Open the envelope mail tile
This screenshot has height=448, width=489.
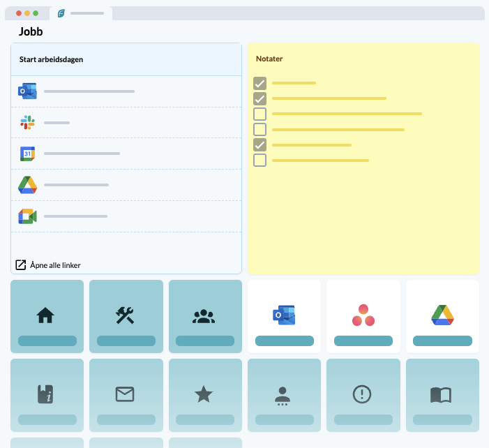tap(126, 395)
